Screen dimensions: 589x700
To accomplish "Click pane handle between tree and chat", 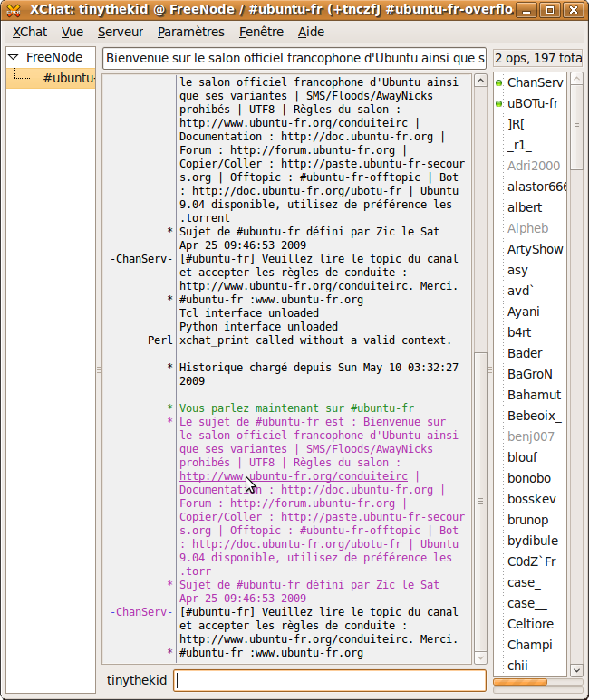I will pos(99,370).
